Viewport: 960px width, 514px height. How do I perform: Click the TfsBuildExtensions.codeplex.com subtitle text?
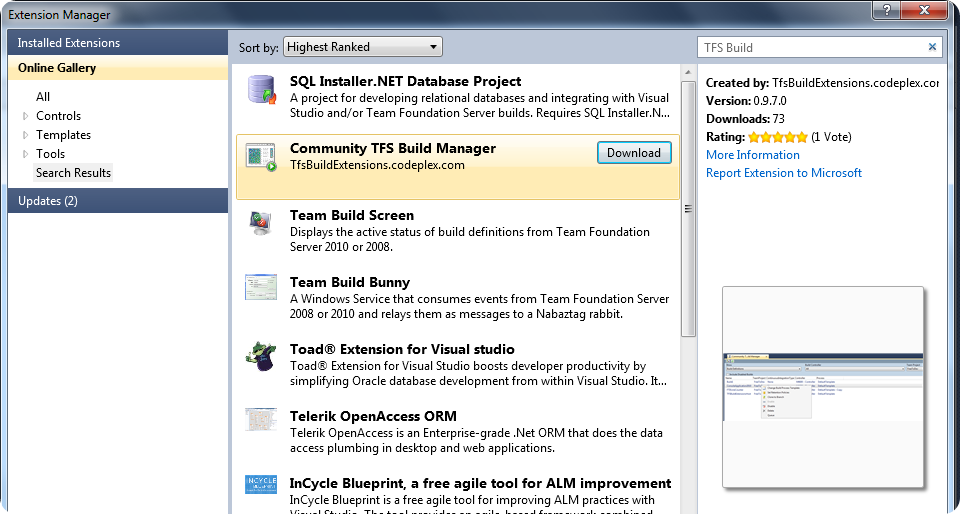pyautogui.click(x=377, y=165)
